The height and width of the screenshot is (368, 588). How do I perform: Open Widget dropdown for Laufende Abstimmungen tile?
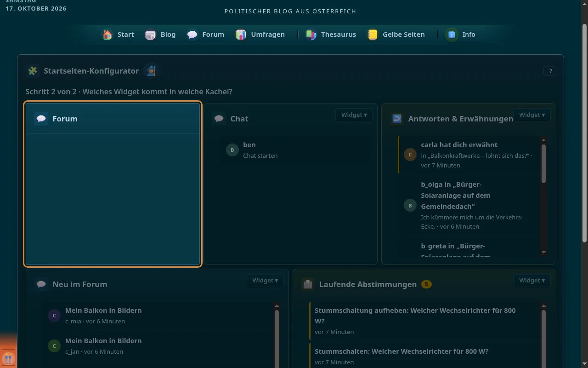[x=531, y=281]
